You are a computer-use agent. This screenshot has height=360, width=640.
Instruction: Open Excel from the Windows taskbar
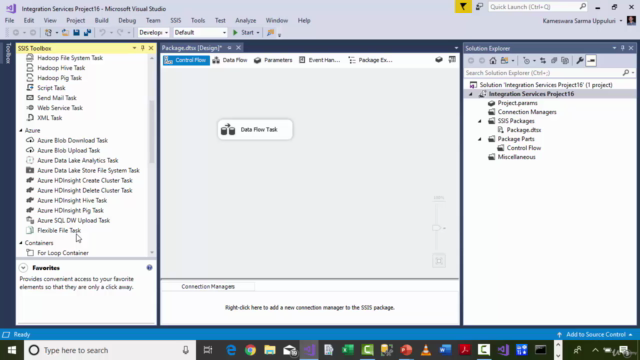348,350
